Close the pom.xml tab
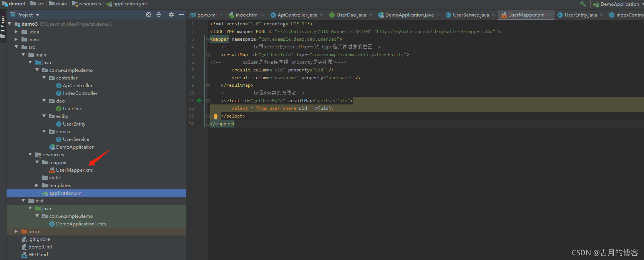Viewport: 644px width, 260px height. pos(221,15)
